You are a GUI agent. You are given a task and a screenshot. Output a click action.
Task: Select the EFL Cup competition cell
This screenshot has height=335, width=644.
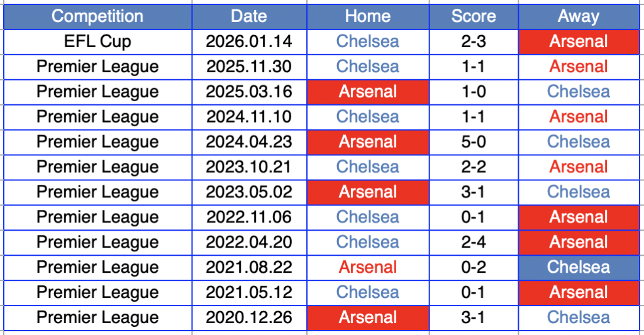tap(97, 41)
